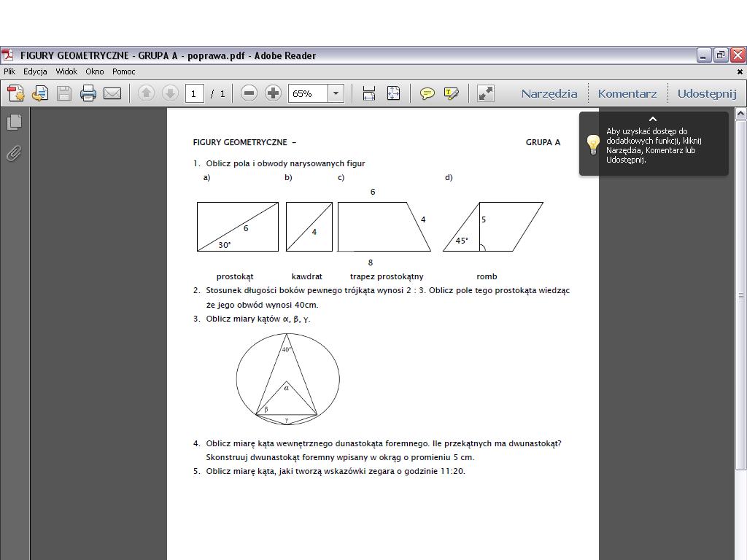Toggle read mode expand icon
747x560 pixels.
(x=485, y=93)
